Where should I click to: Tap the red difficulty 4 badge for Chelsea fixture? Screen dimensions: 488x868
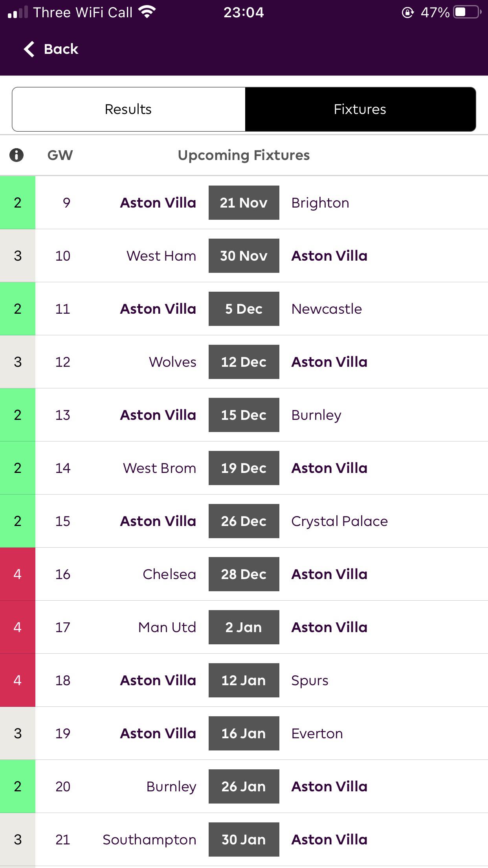click(17, 574)
